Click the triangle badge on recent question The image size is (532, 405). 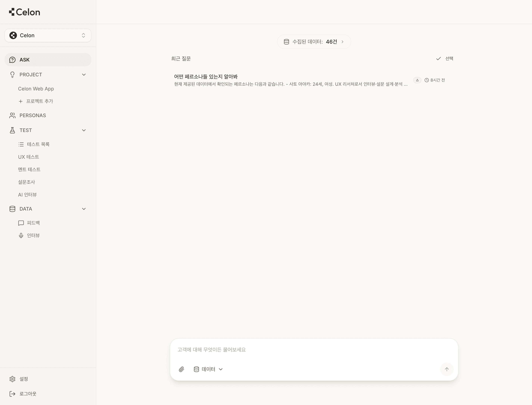pos(417,80)
